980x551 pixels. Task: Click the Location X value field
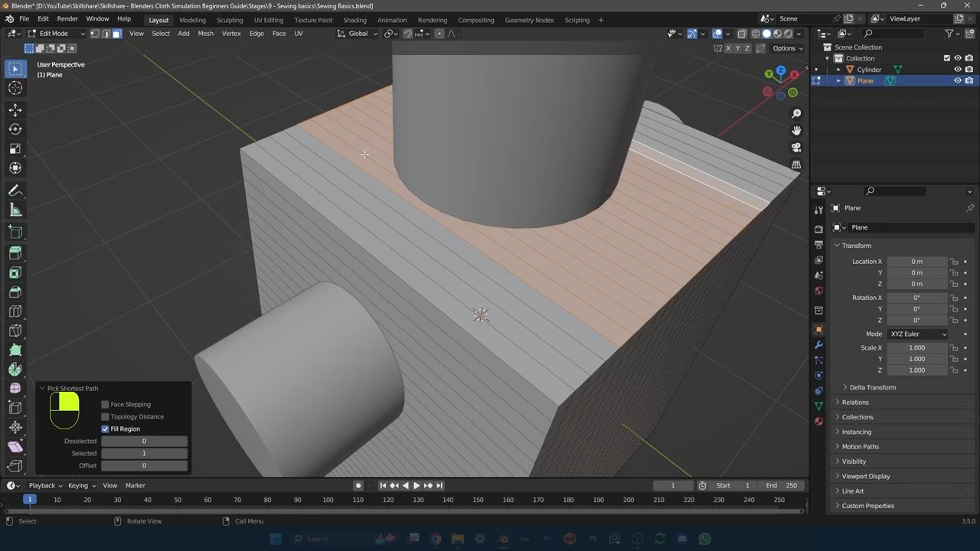pos(916,261)
